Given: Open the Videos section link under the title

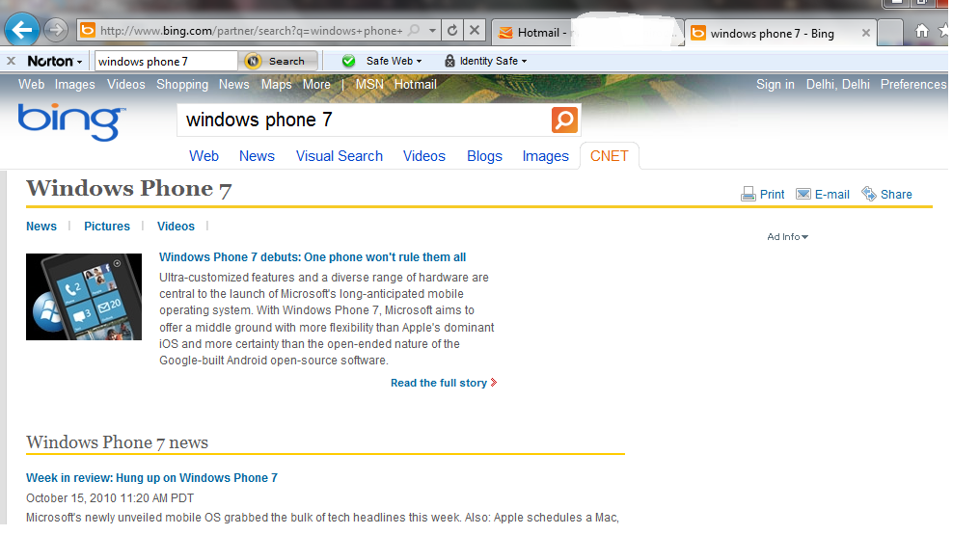Looking at the screenshot, I should [x=176, y=226].
